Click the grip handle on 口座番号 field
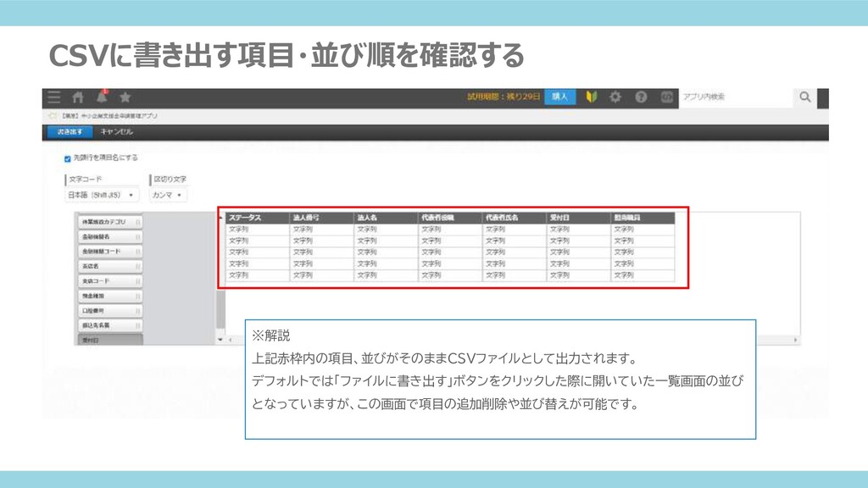 click(137, 311)
